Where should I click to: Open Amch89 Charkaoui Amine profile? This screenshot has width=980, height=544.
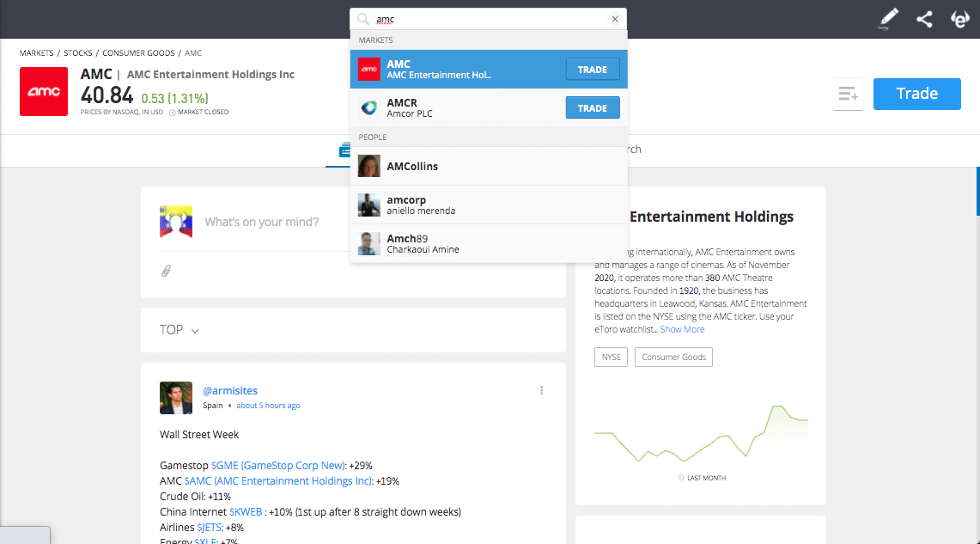(489, 243)
